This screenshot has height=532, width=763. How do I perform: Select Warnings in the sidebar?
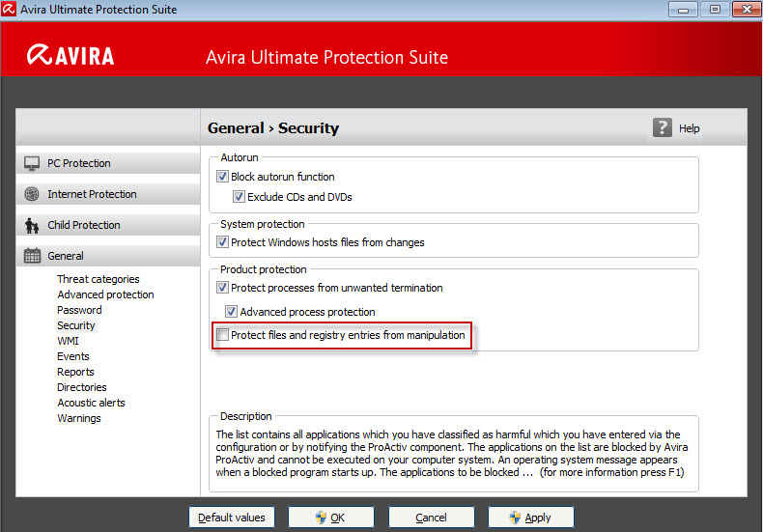click(79, 418)
